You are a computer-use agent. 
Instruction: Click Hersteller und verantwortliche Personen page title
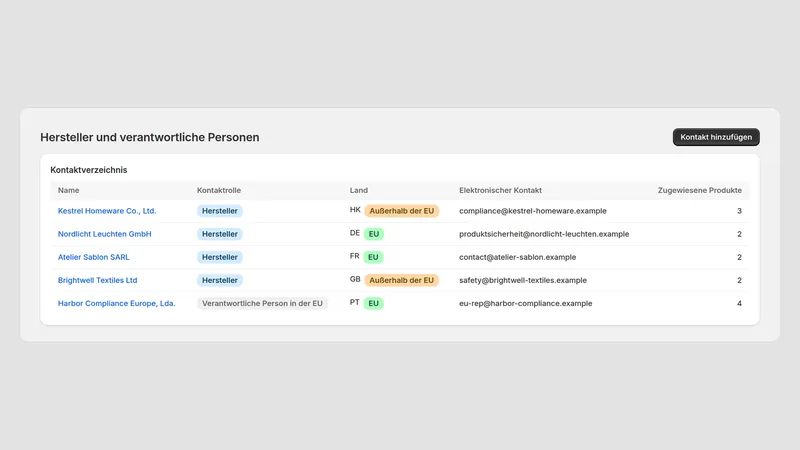[x=149, y=137]
